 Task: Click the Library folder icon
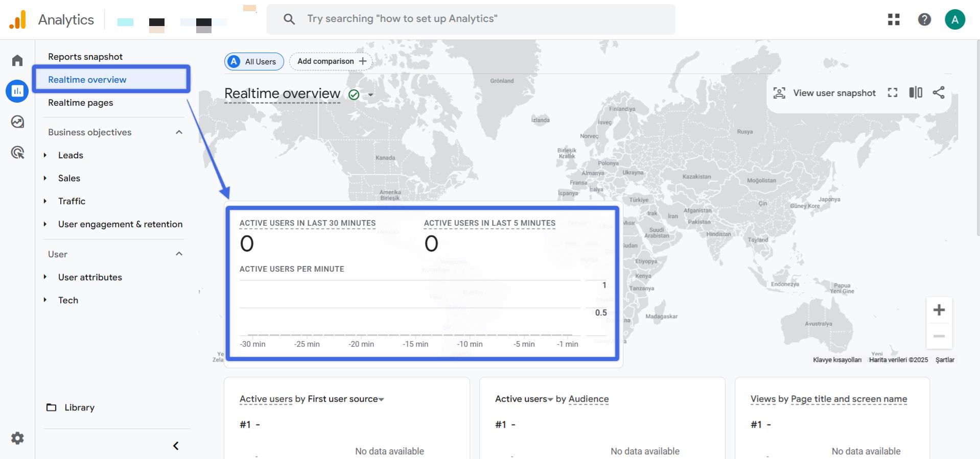[x=52, y=407]
